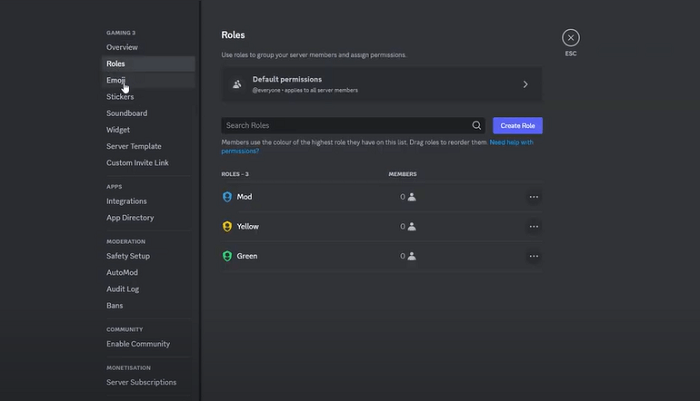Focus the Search Roles field
Image resolution: width=700 pixels, height=401 pixels.
point(353,125)
